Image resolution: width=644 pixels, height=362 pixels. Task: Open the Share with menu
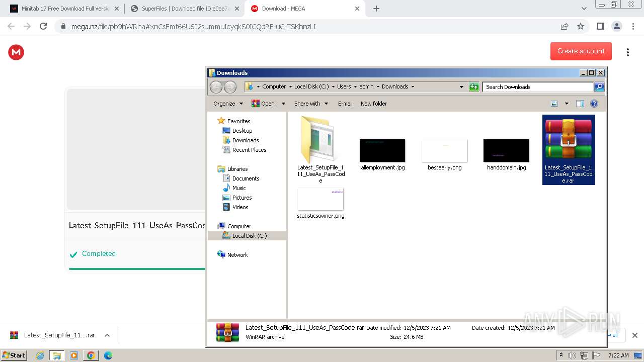pyautogui.click(x=311, y=104)
